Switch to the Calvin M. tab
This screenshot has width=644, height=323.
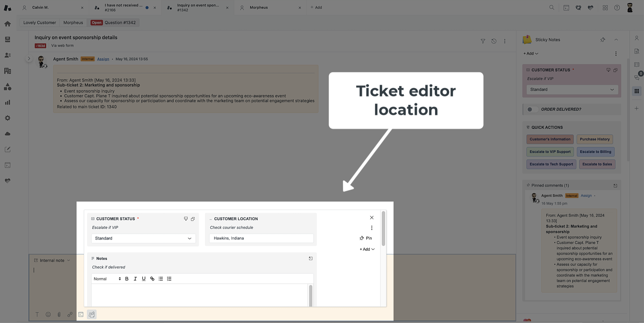tap(53, 8)
